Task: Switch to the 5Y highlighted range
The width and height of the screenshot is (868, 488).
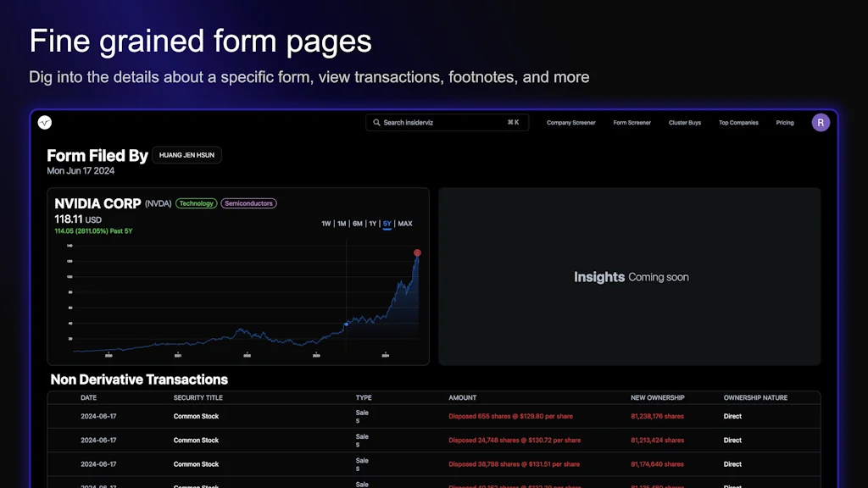Action: tap(387, 224)
